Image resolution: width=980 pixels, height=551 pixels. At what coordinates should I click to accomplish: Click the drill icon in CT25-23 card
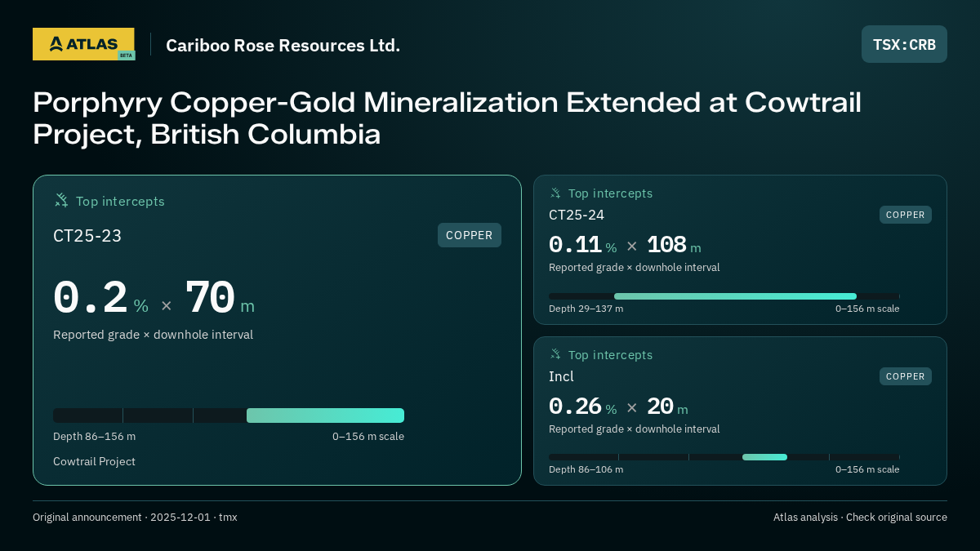coord(61,200)
